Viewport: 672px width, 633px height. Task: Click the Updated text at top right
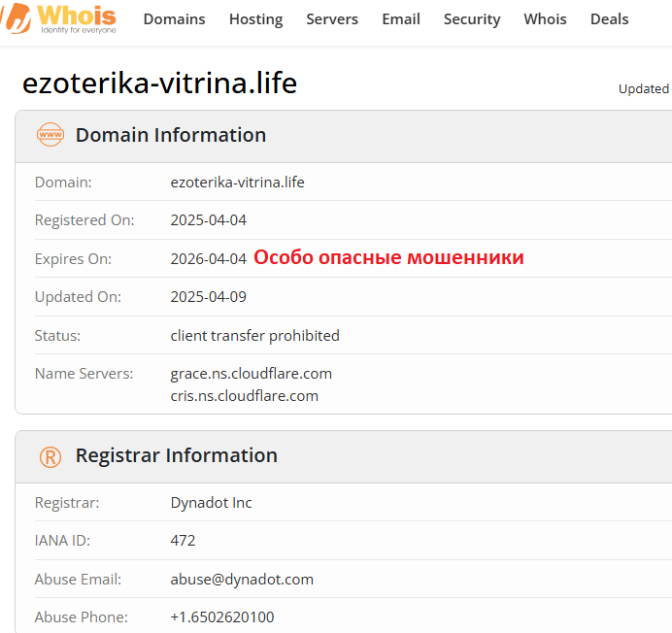click(x=644, y=88)
